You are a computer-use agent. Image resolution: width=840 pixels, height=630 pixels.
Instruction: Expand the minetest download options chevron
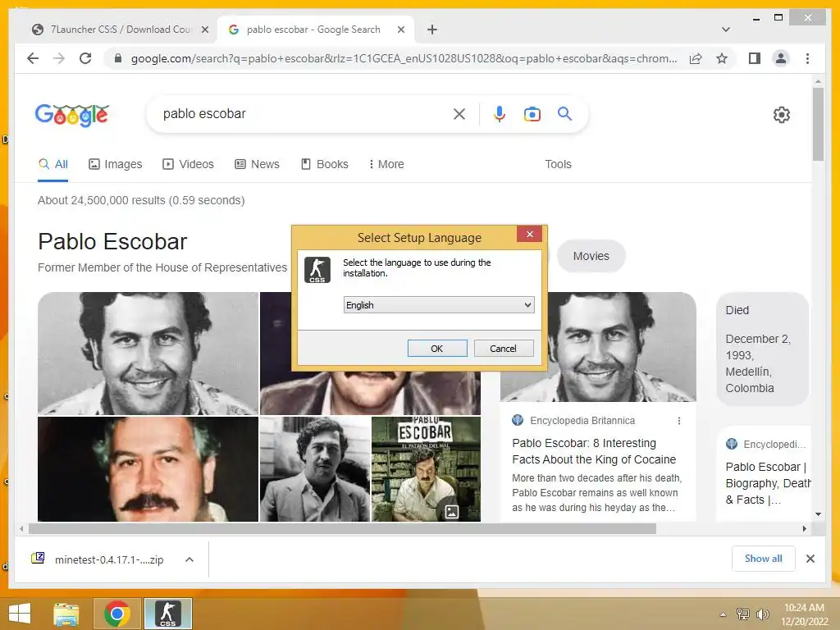189,559
